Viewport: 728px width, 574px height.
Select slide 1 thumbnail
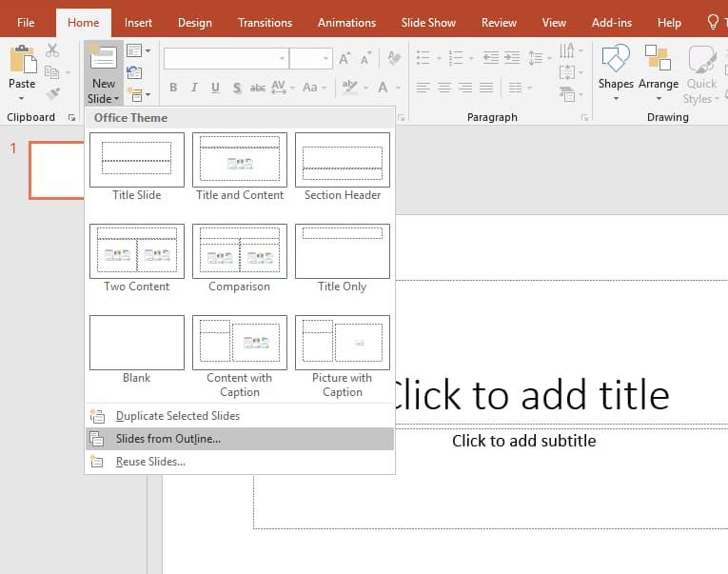(x=57, y=170)
